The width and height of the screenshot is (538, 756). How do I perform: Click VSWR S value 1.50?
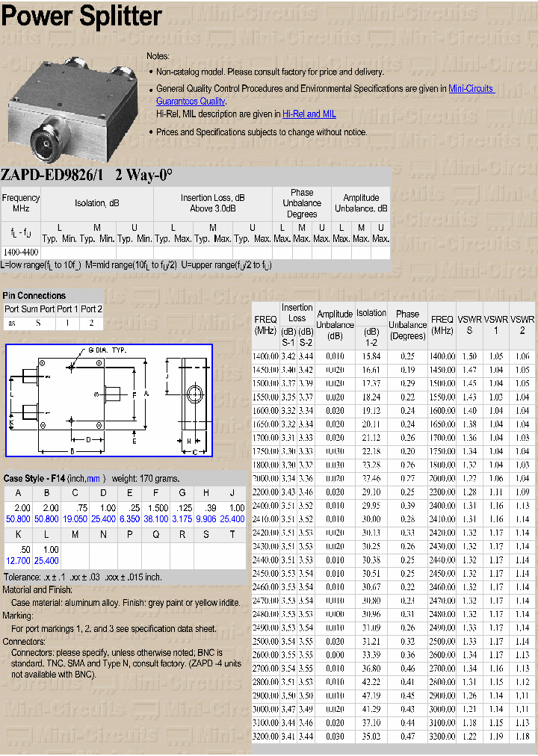(469, 356)
